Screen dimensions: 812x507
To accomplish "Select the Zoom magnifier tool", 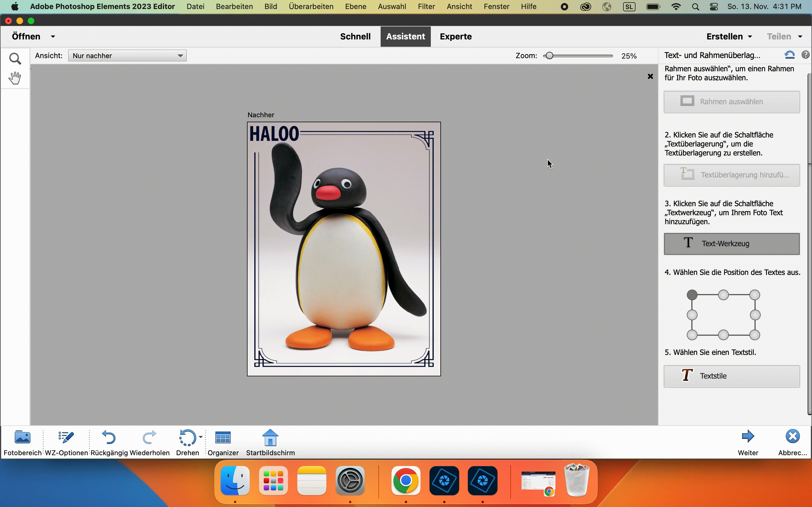I will coord(15,59).
